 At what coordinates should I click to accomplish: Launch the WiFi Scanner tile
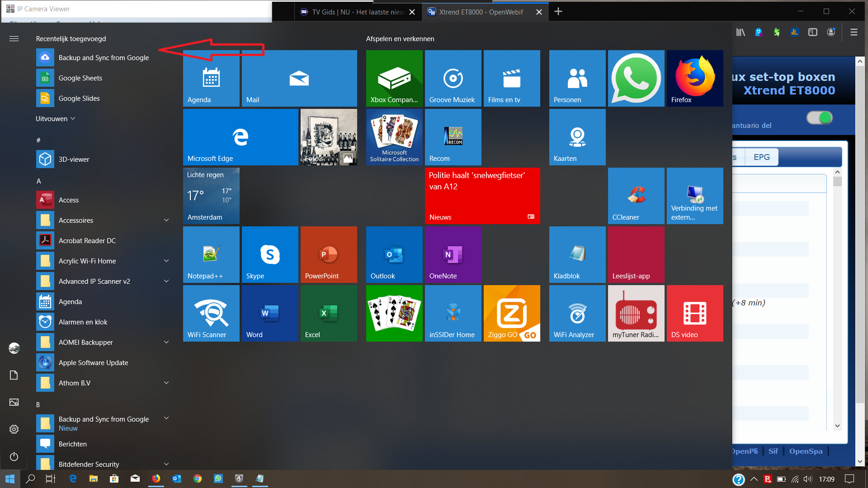211,313
